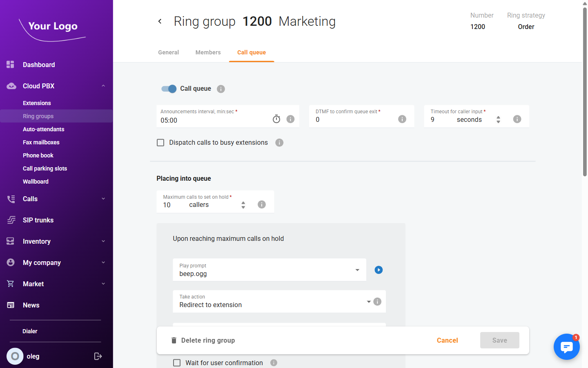Open the chat support bubble

(x=567, y=347)
